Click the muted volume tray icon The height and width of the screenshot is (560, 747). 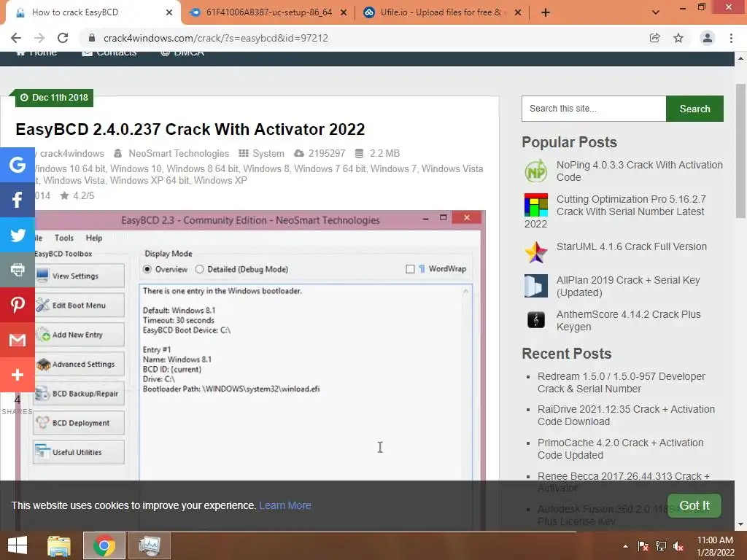tap(678, 546)
